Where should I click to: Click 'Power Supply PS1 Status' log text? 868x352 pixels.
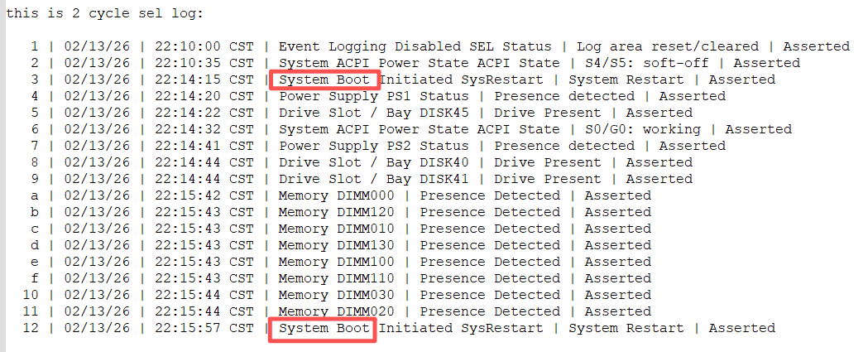tap(374, 96)
